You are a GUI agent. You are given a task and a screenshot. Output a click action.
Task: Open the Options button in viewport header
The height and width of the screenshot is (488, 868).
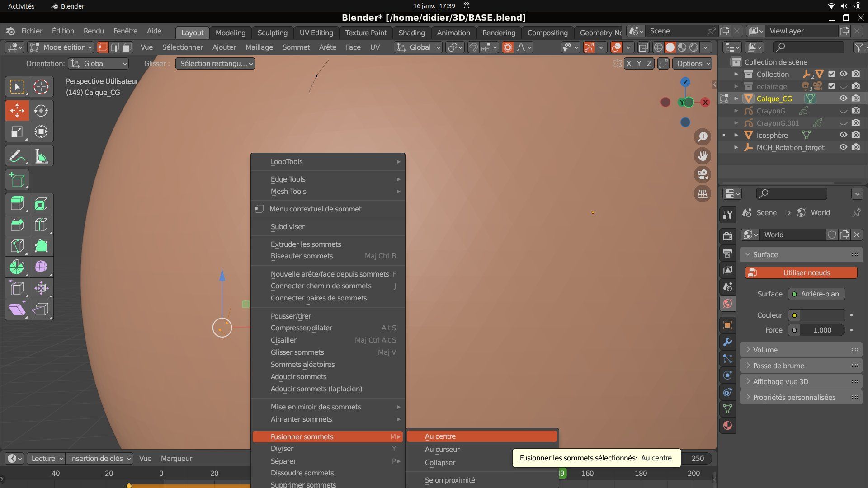(x=692, y=64)
